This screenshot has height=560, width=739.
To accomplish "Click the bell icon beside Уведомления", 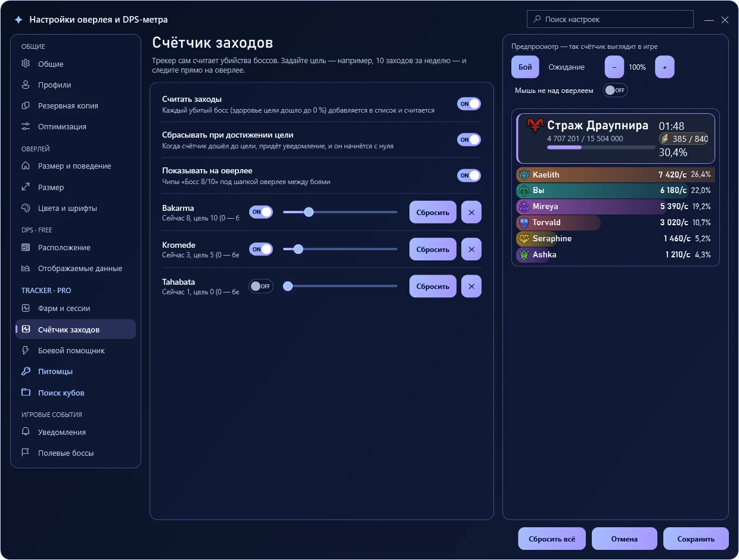I will click(26, 432).
